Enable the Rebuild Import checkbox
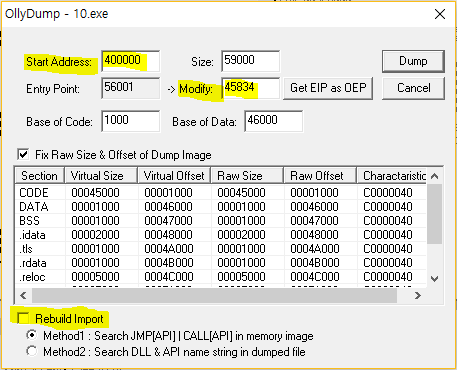The image size is (457, 370). point(23,318)
